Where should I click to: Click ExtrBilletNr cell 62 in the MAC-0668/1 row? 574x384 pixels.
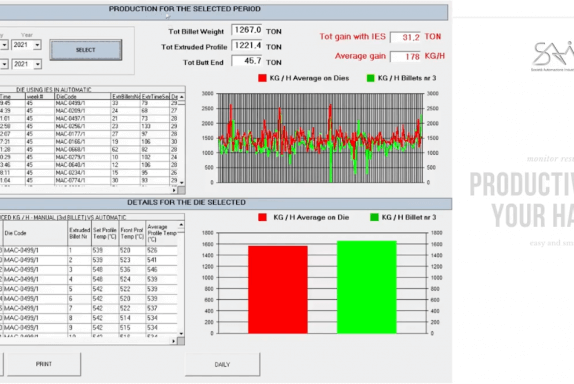tap(126, 149)
